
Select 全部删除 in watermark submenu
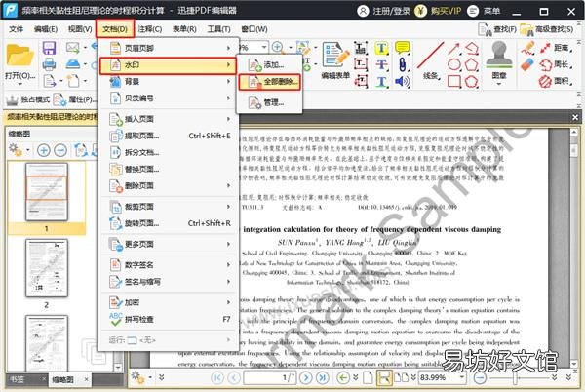click(x=269, y=82)
